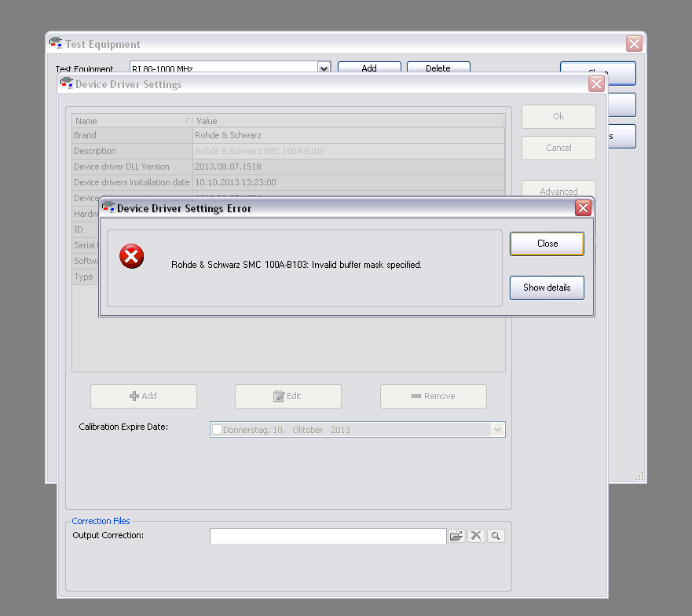Select the Brand row

[x=288, y=135]
